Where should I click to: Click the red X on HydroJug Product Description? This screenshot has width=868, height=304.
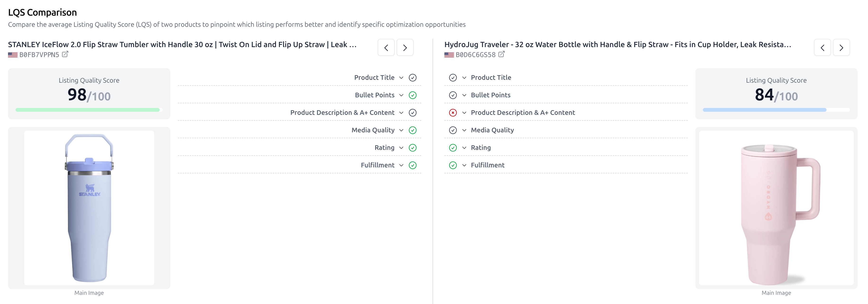coord(453,112)
